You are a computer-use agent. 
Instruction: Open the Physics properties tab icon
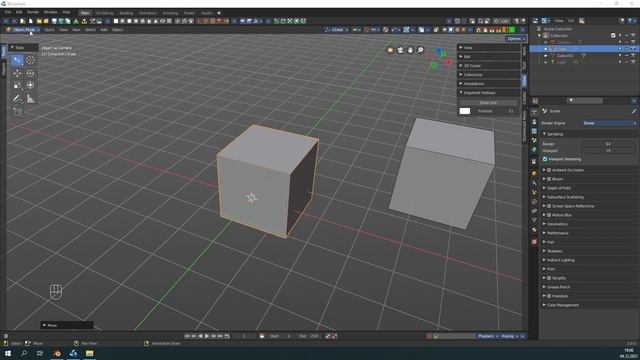[534, 202]
